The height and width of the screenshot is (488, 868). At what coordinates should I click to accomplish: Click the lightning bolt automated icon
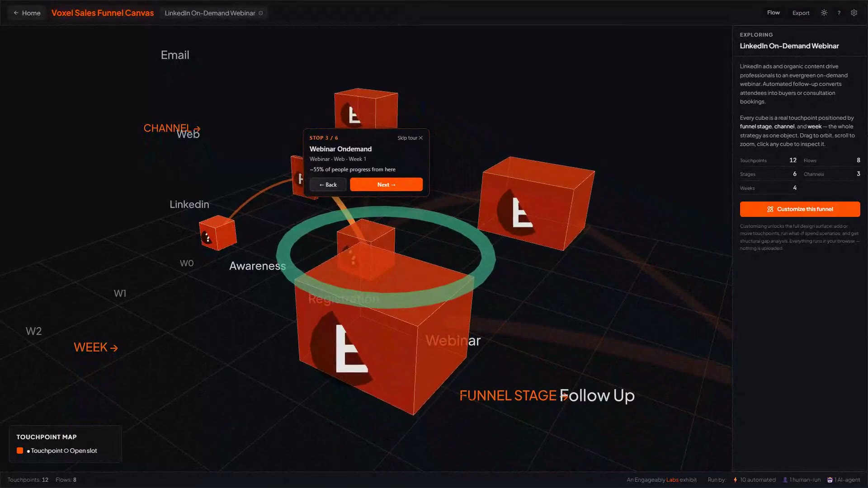(735, 480)
